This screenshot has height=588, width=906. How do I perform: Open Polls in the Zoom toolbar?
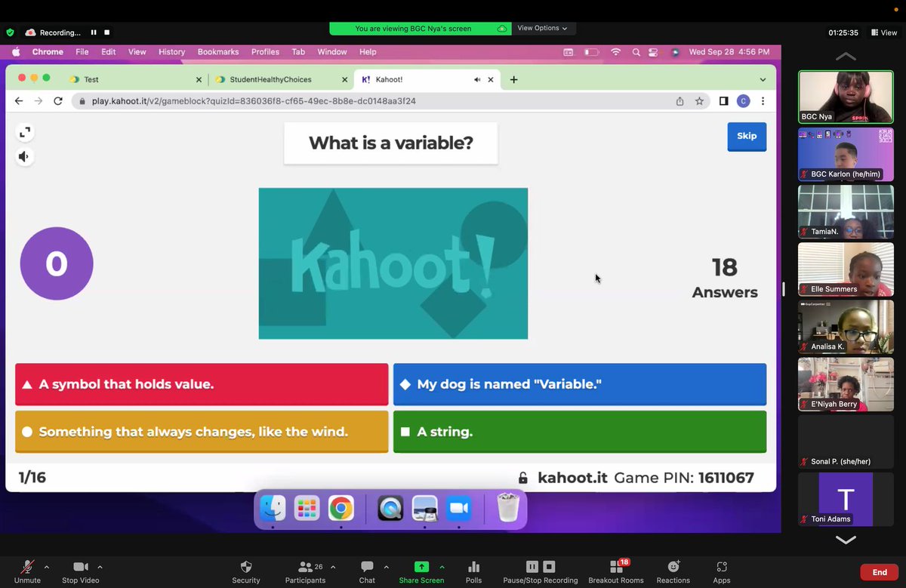click(473, 572)
